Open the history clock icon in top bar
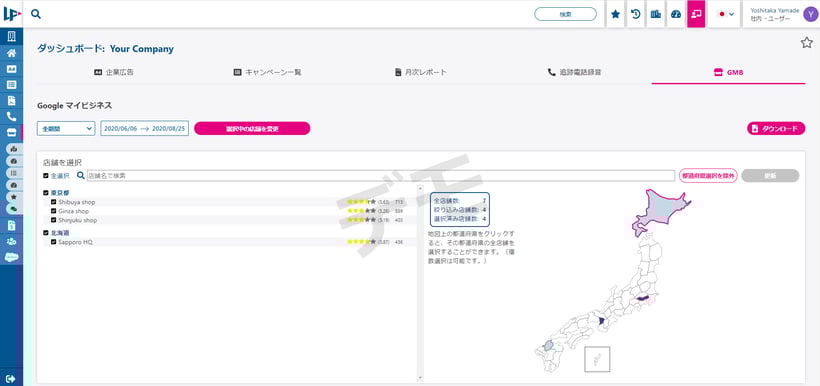The height and width of the screenshot is (386, 820). click(x=635, y=14)
